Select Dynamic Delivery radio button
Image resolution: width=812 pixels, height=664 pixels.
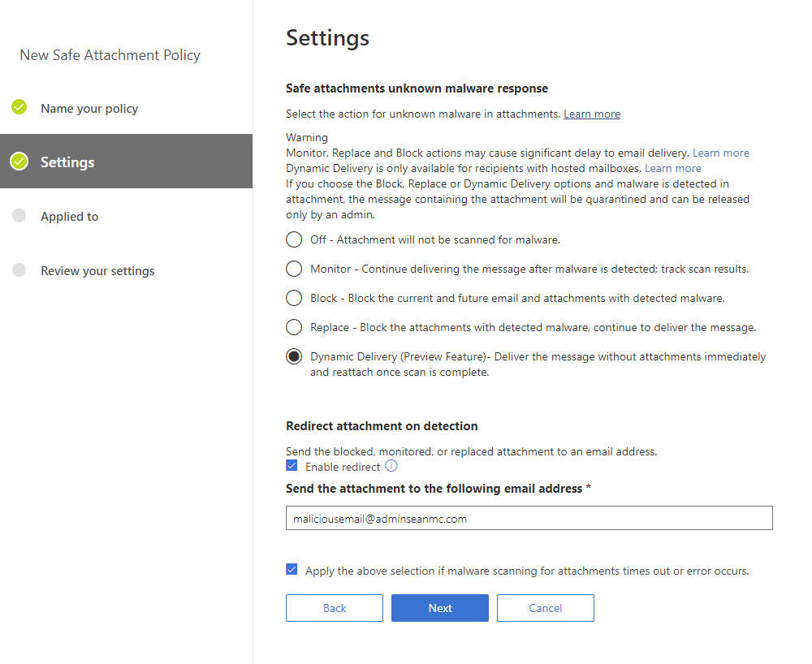[x=294, y=357]
